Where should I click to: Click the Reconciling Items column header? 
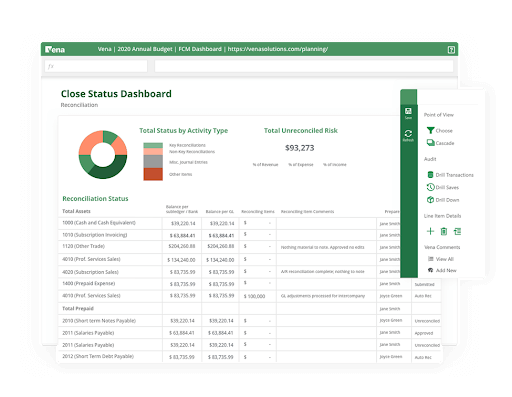(258, 212)
